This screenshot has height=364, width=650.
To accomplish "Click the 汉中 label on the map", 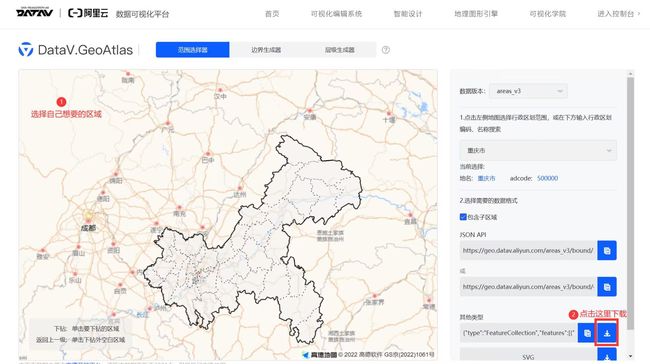I will click(220, 96).
